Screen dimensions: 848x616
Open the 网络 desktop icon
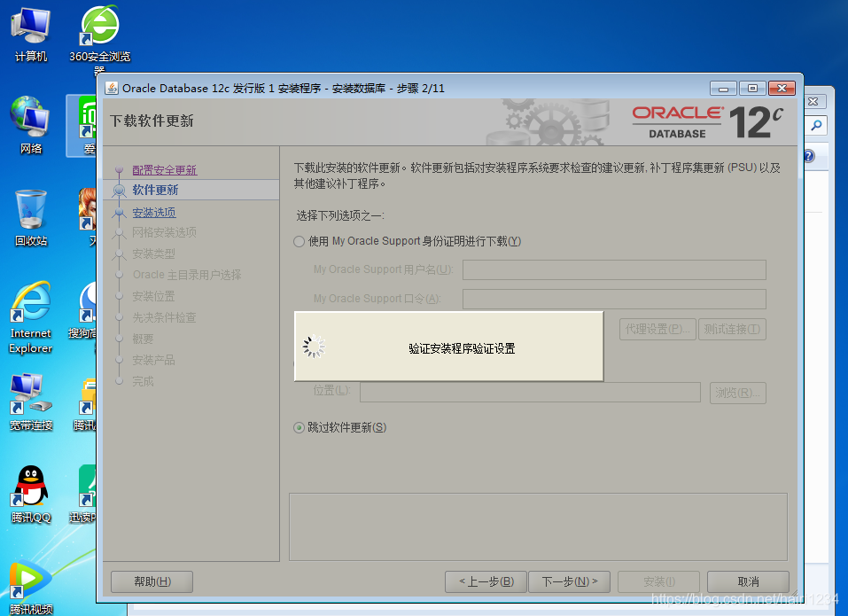click(31, 126)
